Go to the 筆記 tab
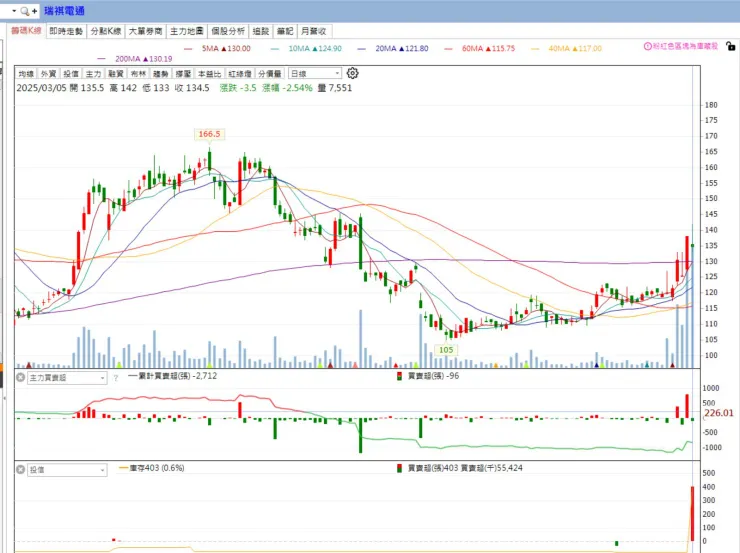Viewport: 740px width, 553px height. (285, 31)
